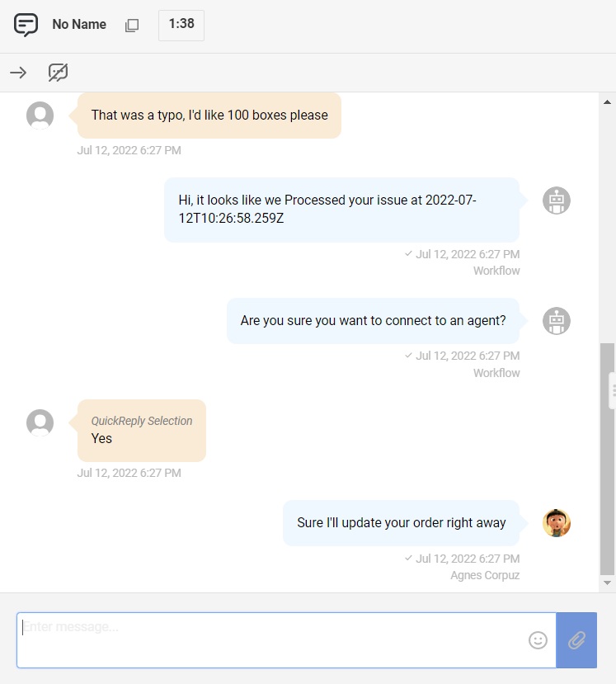Select the "100 boxes please" message bubble
The width and height of the screenshot is (616, 684).
click(x=209, y=116)
